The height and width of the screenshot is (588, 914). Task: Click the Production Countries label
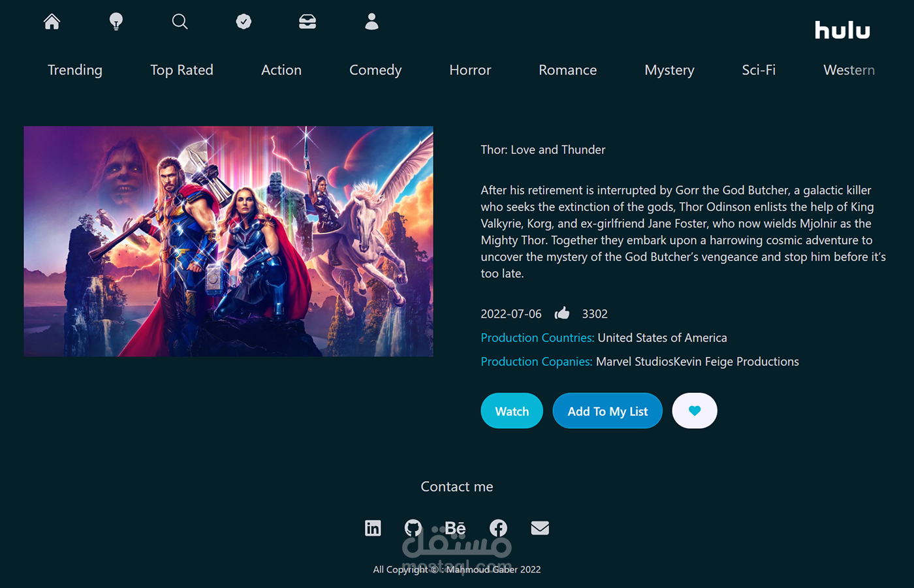pos(537,337)
